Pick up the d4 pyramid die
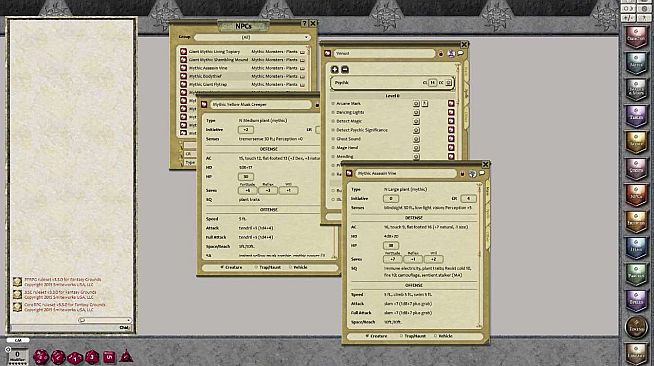Viewport: 654px width, 366px height. [x=126, y=356]
